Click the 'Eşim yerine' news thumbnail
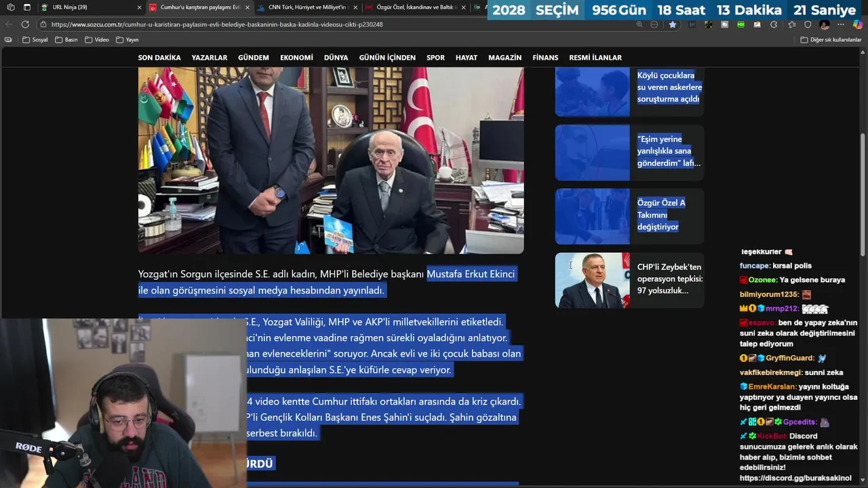The image size is (868, 488). pyautogui.click(x=593, y=152)
